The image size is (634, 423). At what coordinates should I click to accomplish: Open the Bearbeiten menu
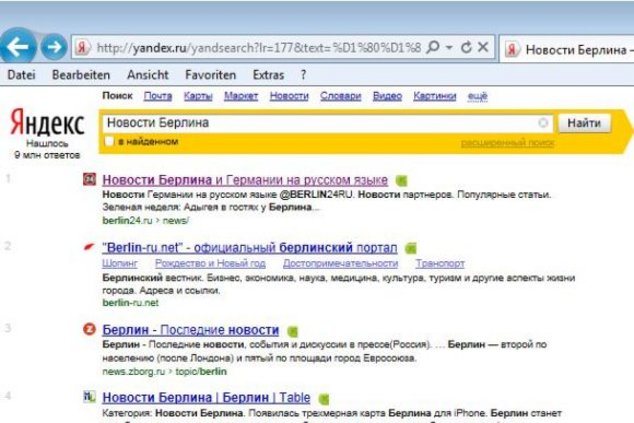pyautogui.click(x=81, y=75)
